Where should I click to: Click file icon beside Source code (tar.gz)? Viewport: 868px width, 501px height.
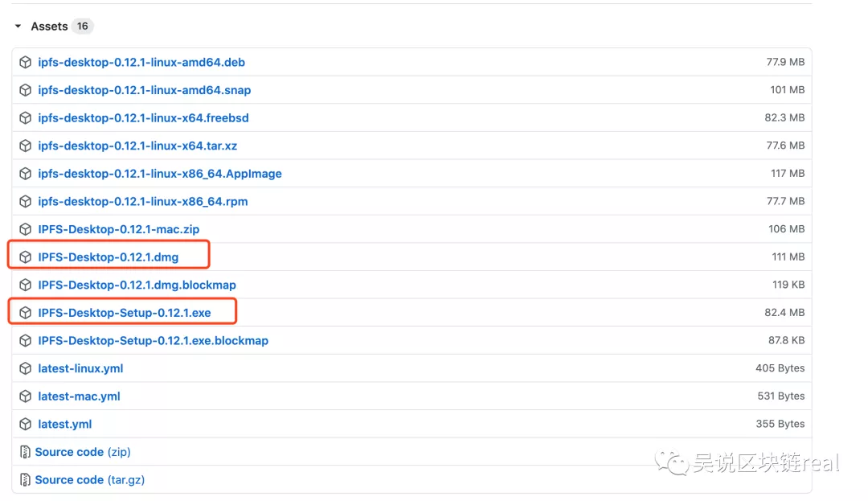click(25, 479)
